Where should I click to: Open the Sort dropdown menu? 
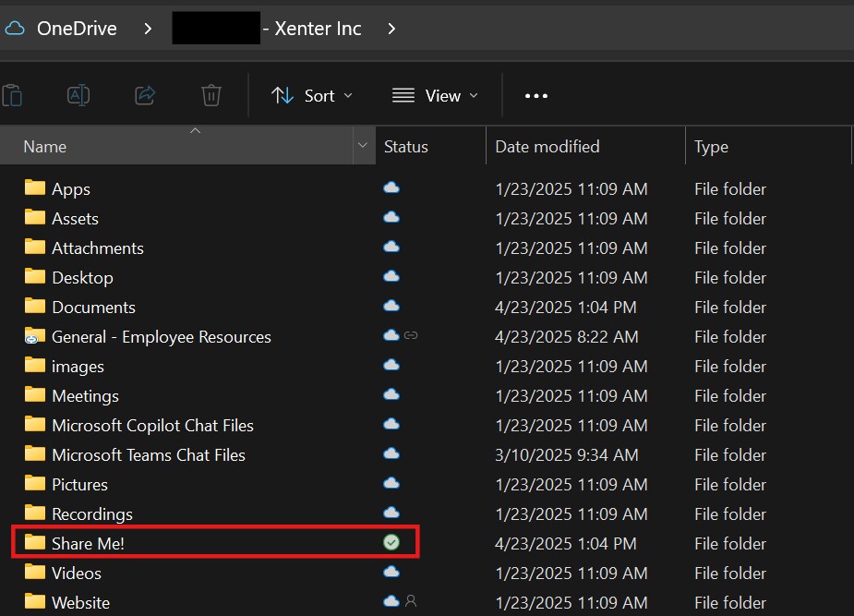pyautogui.click(x=312, y=96)
